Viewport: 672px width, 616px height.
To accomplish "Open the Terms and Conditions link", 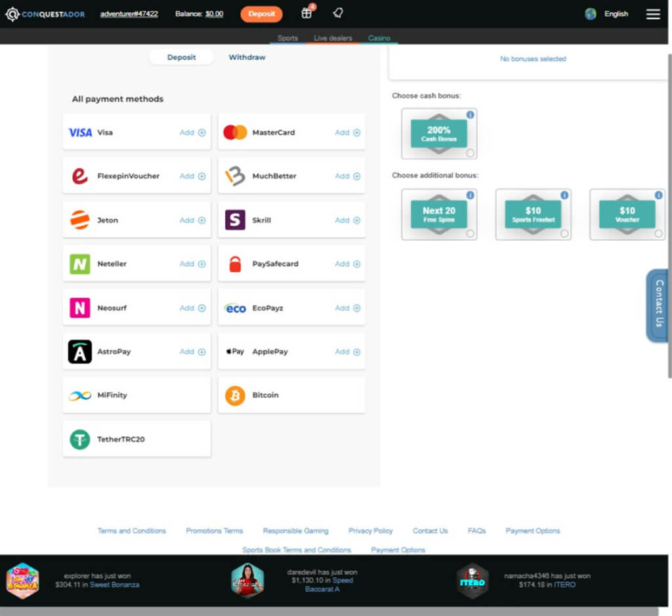I will 131,531.
